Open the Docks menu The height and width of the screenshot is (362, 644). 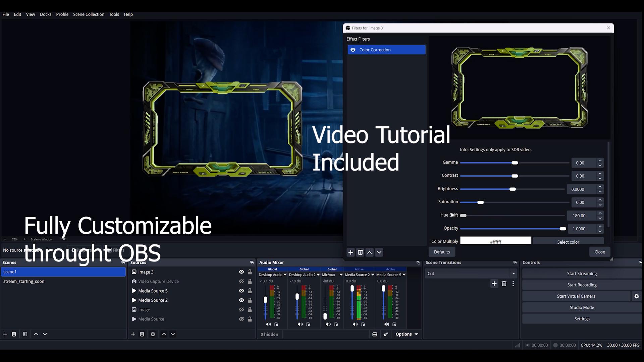(46, 14)
